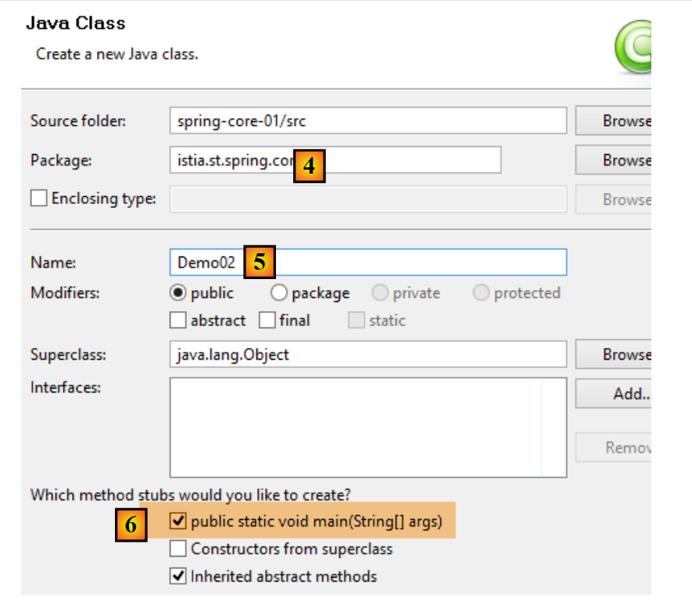Add an interface with Add button
The width and height of the screenshot is (692, 616).
[615, 394]
